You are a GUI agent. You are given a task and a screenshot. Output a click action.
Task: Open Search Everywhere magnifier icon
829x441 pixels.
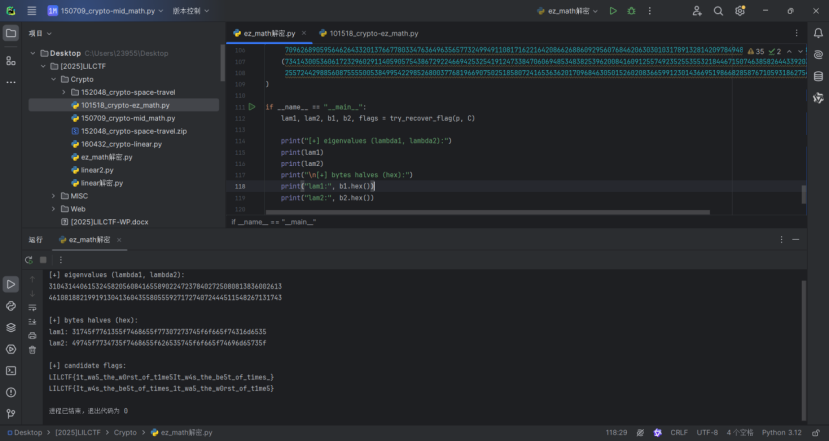(716, 11)
